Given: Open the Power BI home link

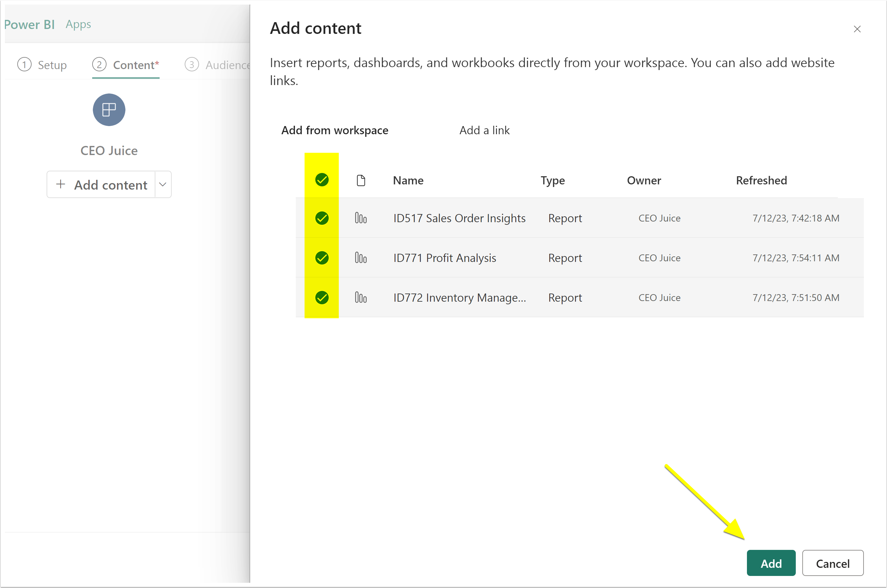Looking at the screenshot, I should [x=29, y=24].
